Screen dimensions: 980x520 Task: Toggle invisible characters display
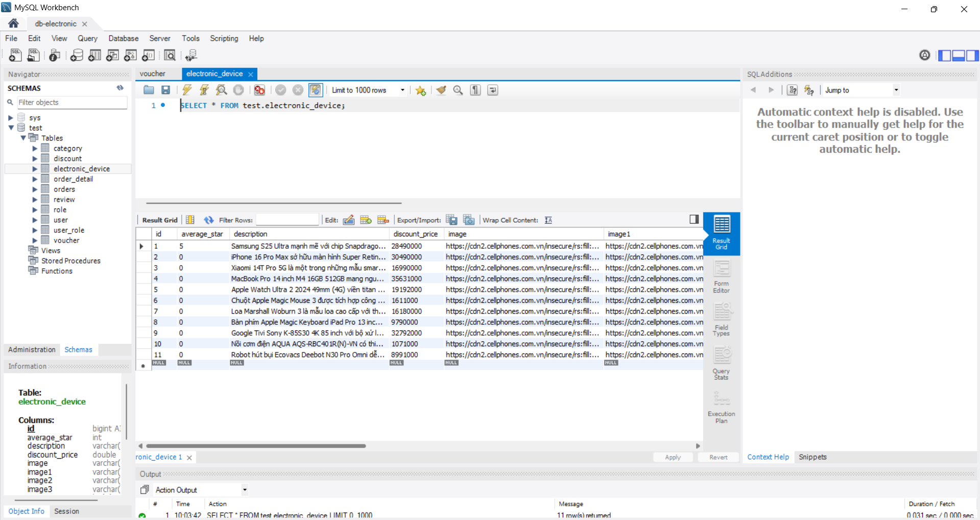[475, 90]
